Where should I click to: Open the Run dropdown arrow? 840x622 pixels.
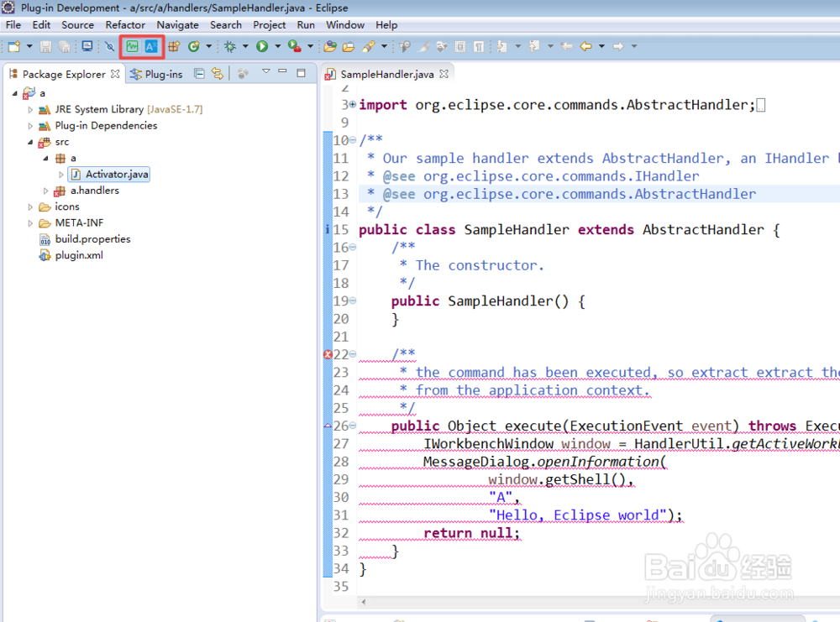tap(277, 46)
